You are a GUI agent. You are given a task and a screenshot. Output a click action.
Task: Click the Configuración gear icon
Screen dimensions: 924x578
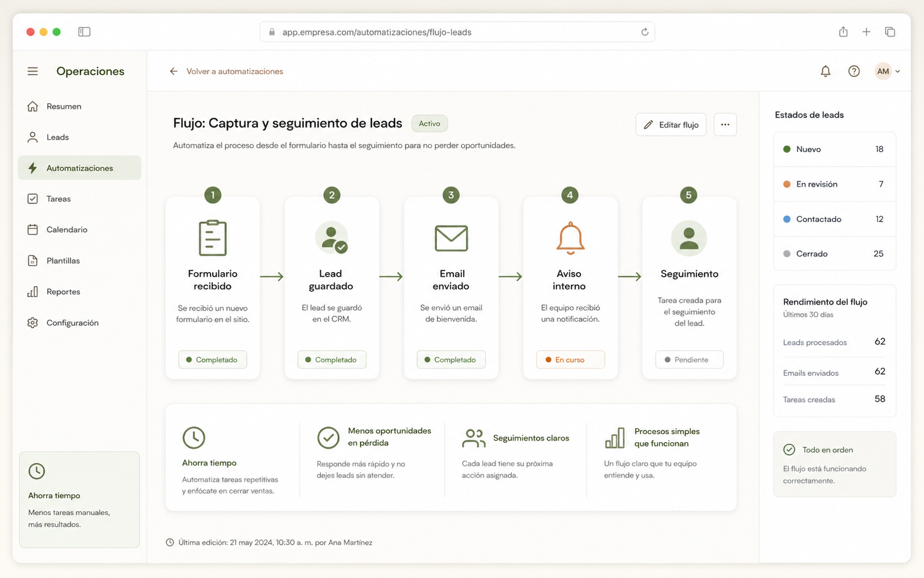[x=33, y=322]
